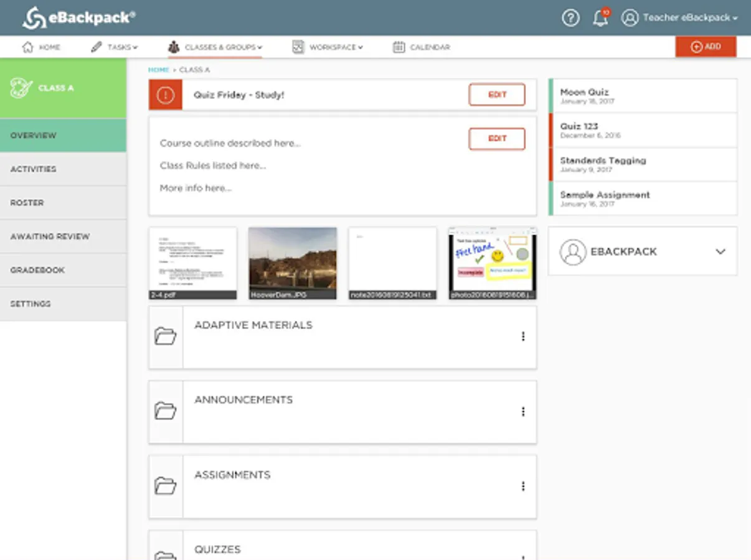Select the Overview sidebar tab
This screenshot has width=751, height=560.
pos(63,135)
